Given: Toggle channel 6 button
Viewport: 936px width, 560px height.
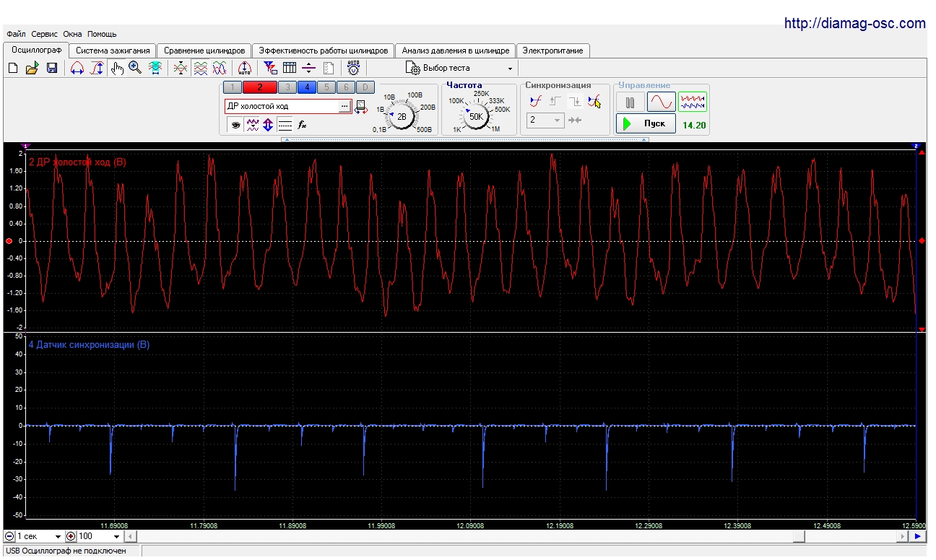Looking at the screenshot, I should tap(346, 87).
